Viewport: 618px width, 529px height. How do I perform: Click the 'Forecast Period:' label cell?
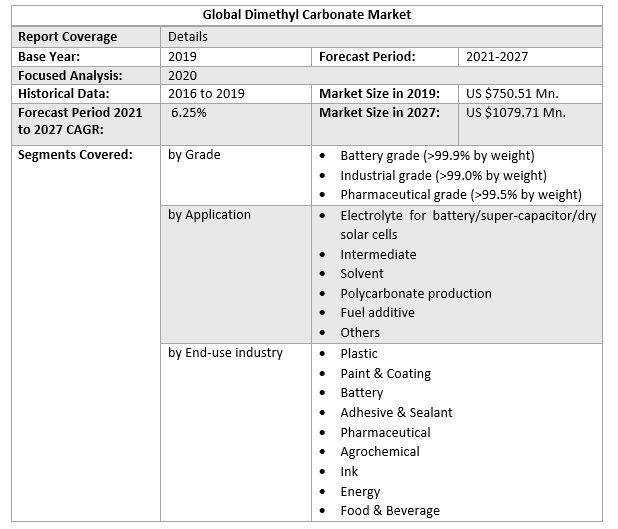(x=367, y=57)
